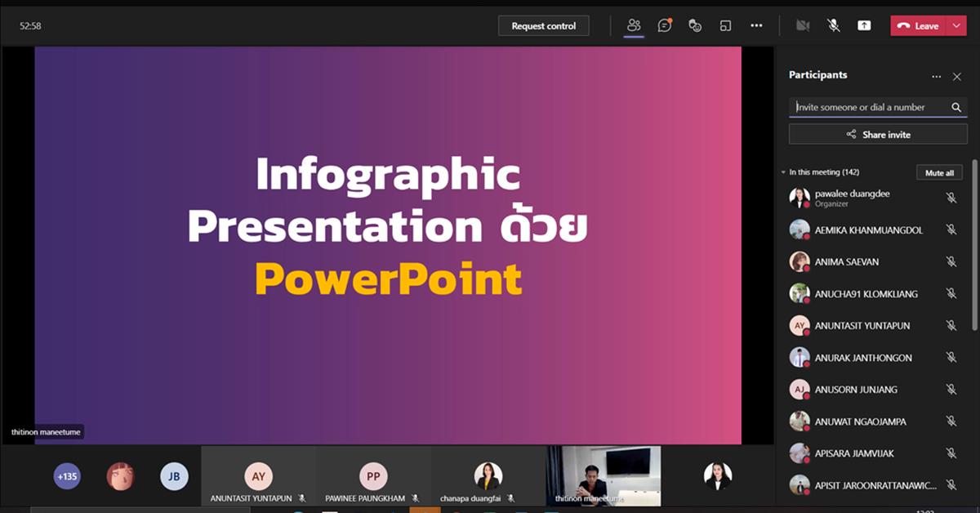Select ANUWAT NGAOJAMPA in participants list
The height and width of the screenshot is (513, 980).
coord(874,422)
